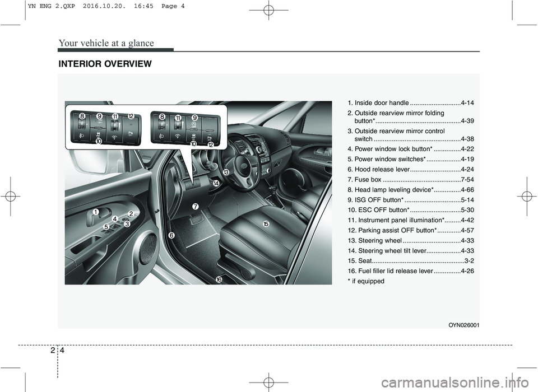Click callout 9 in the right inset panel
Viewport: 538px width, 392px height.
(x=194, y=117)
